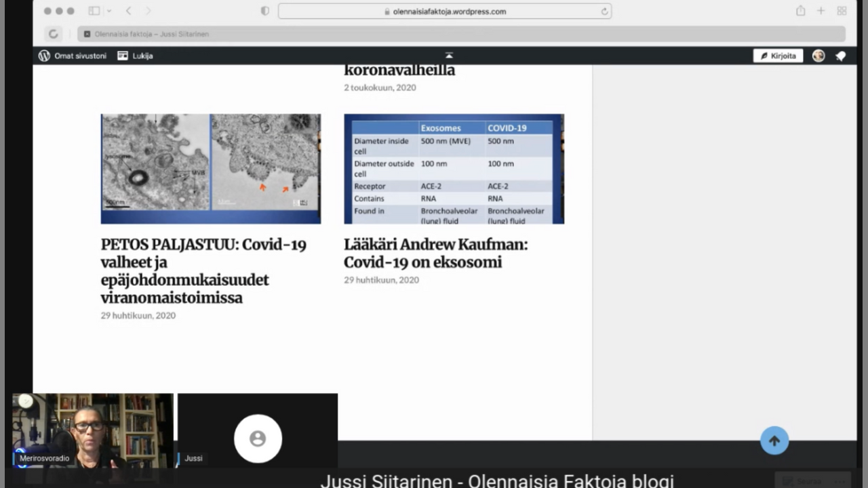The image size is (868, 488).
Task: Reload page using address bar refresh icon
Action: click(x=604, y=12)
